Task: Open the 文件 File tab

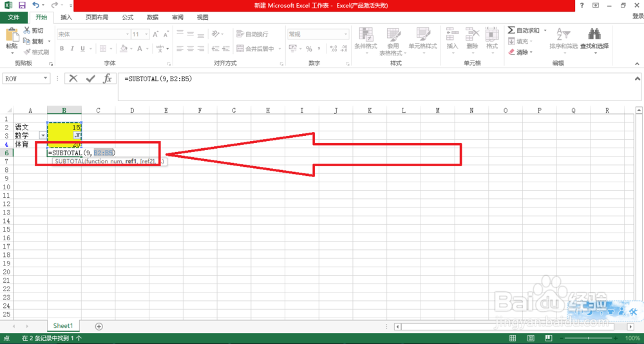Action: (14, 17)
